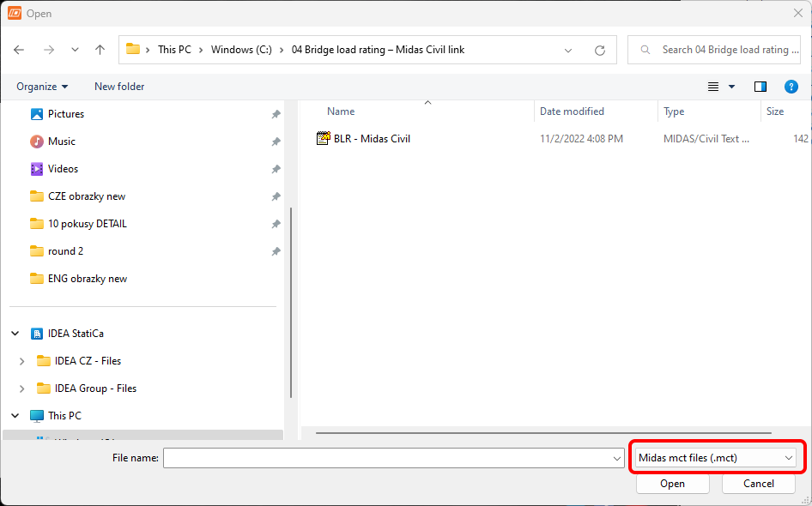The height and width of the screenshot is (506, 812).
Task: Toggle the preview pane icon
Action: click(x=760, y=87)
